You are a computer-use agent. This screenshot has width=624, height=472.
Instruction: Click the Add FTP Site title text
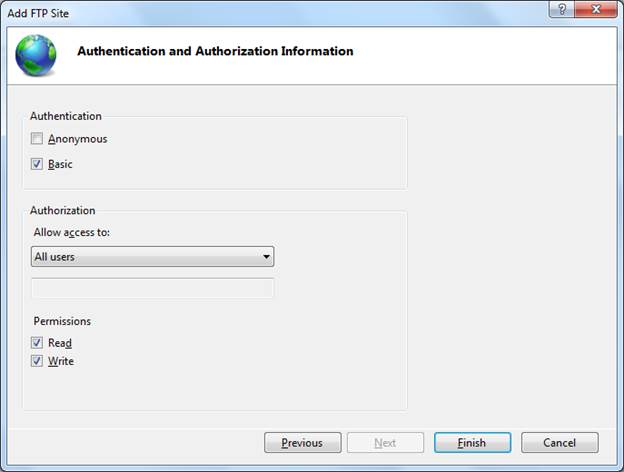tap(38, 13)
